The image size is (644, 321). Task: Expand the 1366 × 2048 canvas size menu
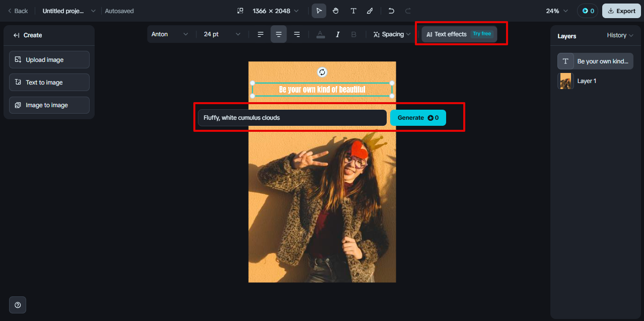[x=275, y=11]
